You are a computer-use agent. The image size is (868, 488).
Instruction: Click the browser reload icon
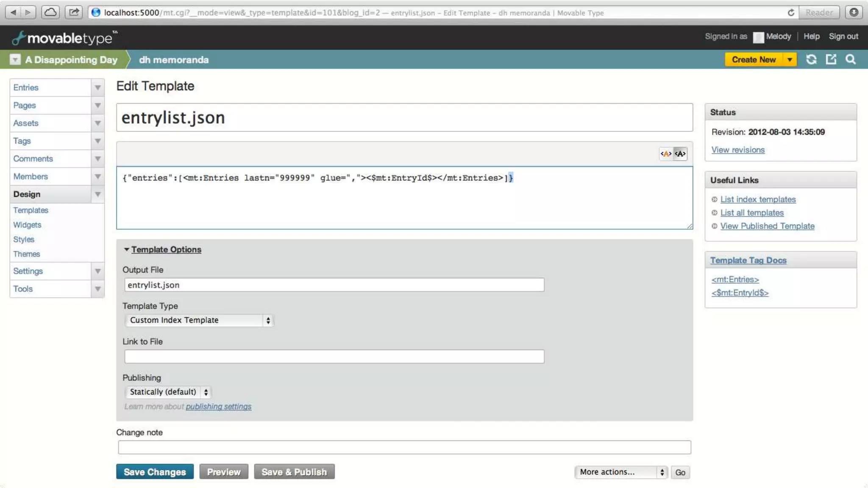791,13
